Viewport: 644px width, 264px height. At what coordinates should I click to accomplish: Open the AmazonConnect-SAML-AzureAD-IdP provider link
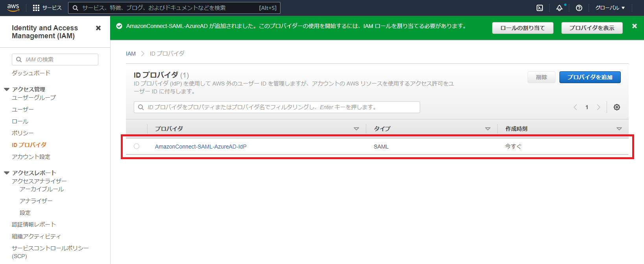pyautogui.click(x=201, y=147)
